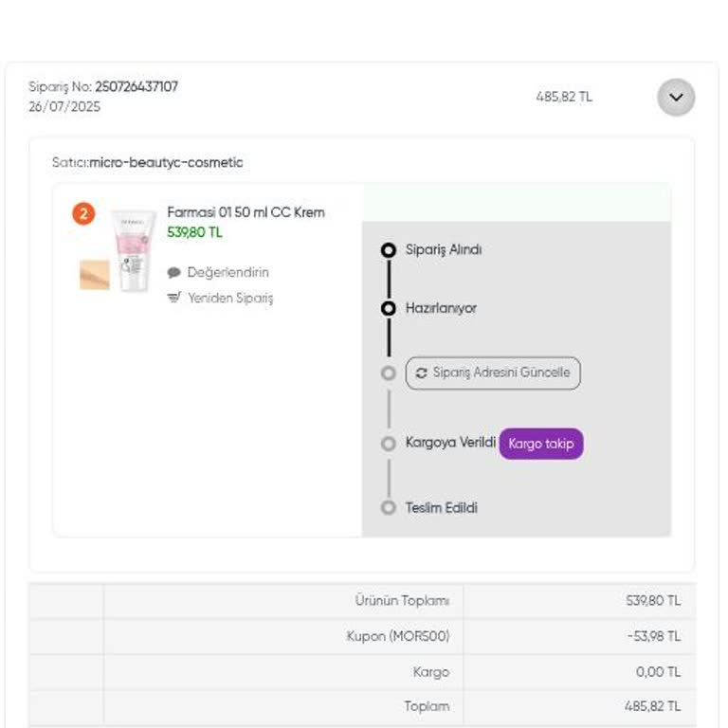
Task: Click the Kargoya Verildi status marker
Action: click(x=388, y=444)
